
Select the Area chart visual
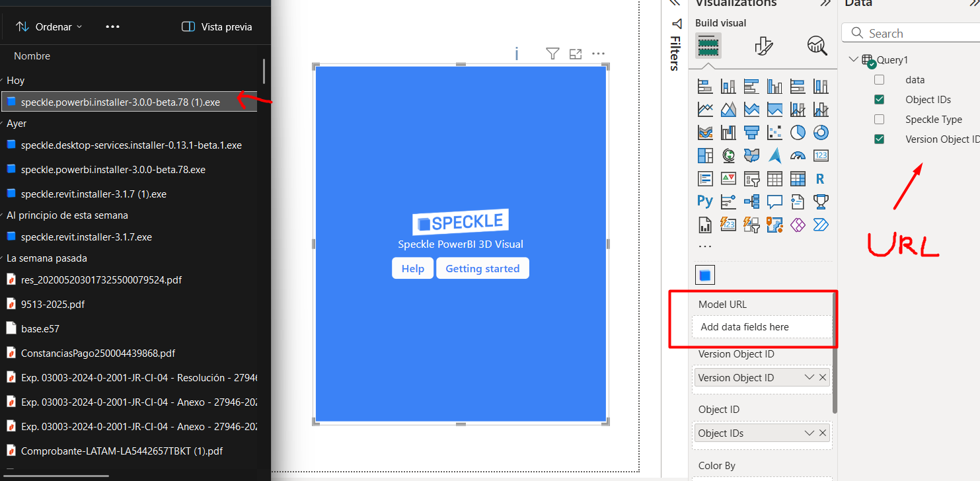[728, 109]
